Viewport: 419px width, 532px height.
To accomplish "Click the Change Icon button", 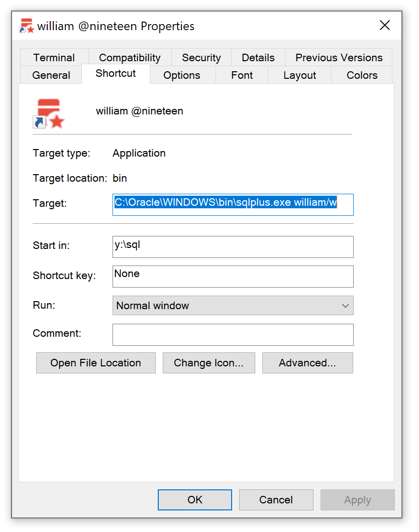I will click(x=209, y=363).
